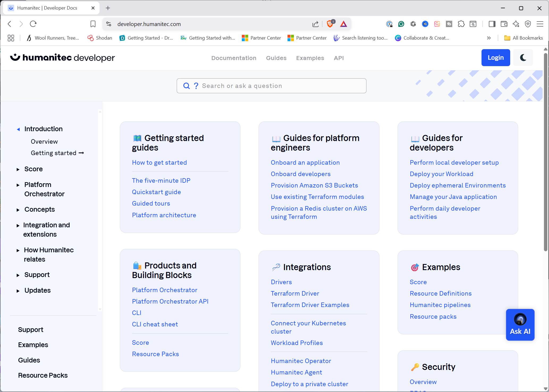Viewport: 549px width, 392px height.
Task: Open the How to get started link
Action: coord(159,163)
